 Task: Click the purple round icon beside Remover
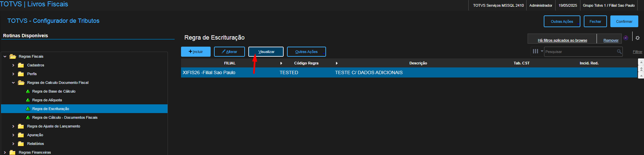626,38
